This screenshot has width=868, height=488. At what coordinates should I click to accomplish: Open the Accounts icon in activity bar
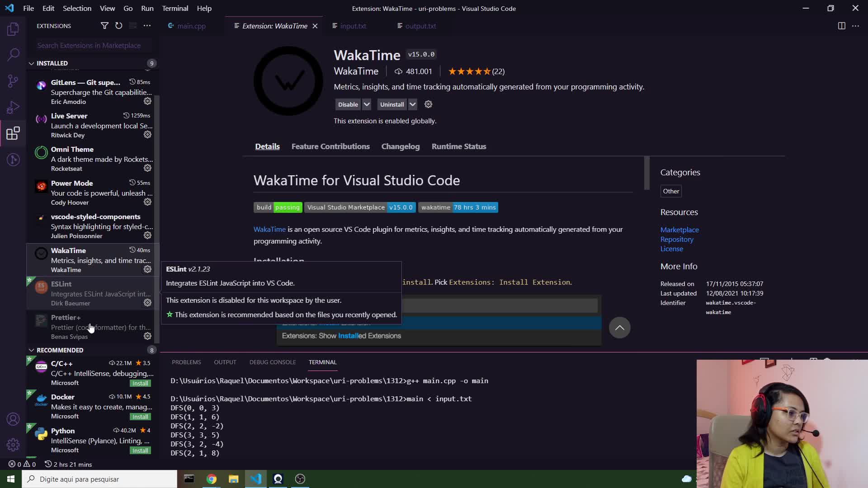pos(13,419)
